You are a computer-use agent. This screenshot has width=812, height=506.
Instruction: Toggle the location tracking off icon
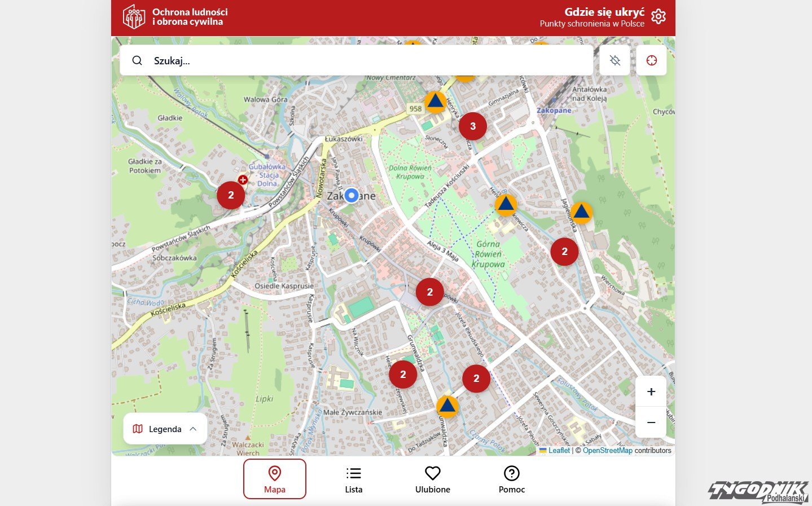tap(615, 60)
